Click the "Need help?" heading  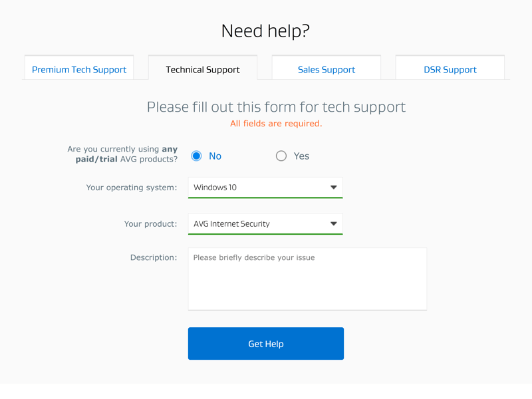coord(265,31)
